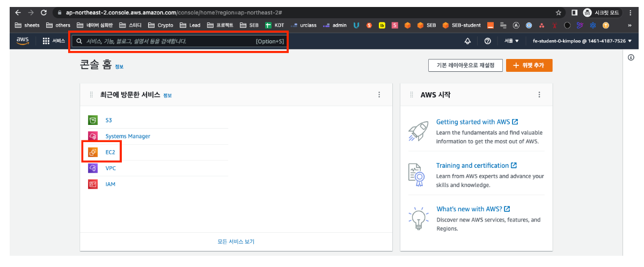The image size is (644, 267).
Task: Expand the fe-student-0-kimploo account dropdown
Action: 582,41
